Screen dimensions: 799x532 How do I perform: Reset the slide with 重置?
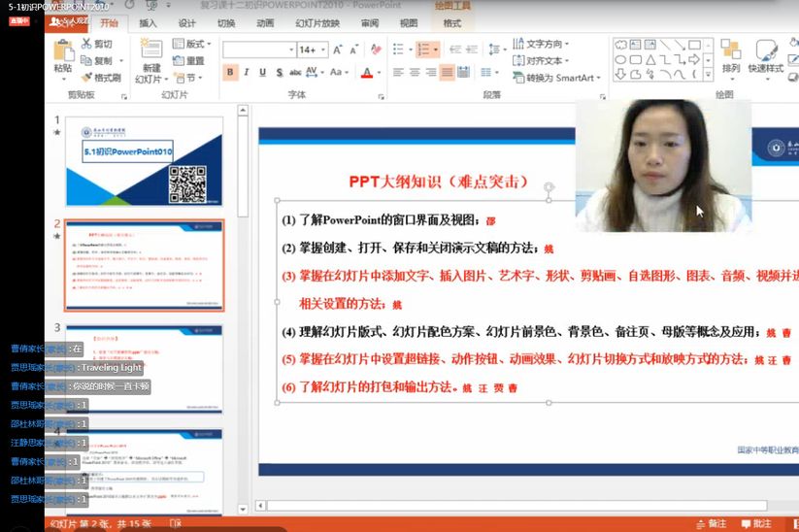188,60
